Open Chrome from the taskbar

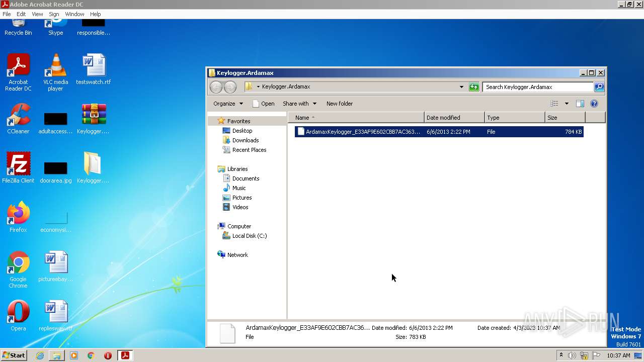pos(91,355)
